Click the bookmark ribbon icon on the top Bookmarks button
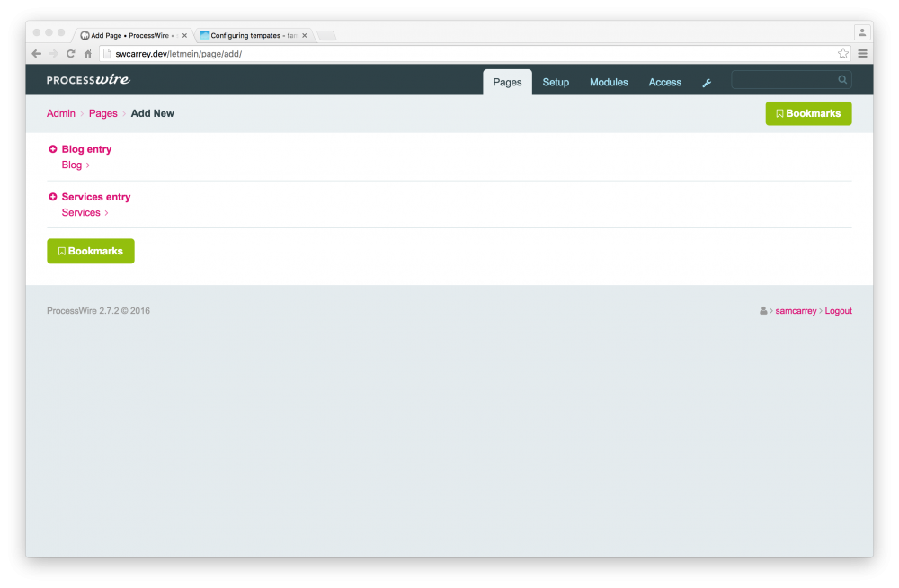The image size is (899, 588). tap(779, 113)
